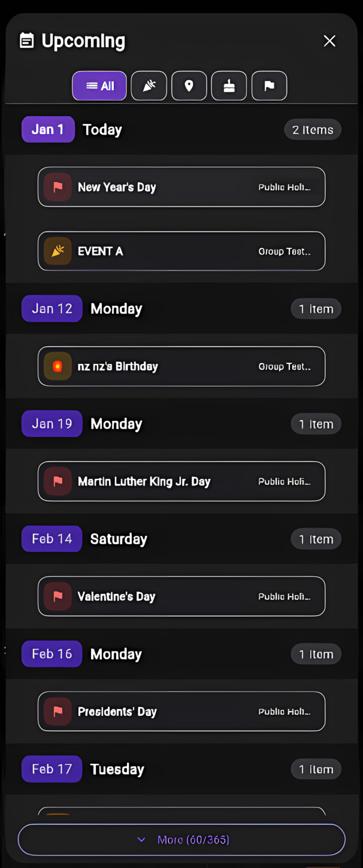Open Valentine's Day event details
The width and height of the screenshot is (363, 868).
(181, 596)
